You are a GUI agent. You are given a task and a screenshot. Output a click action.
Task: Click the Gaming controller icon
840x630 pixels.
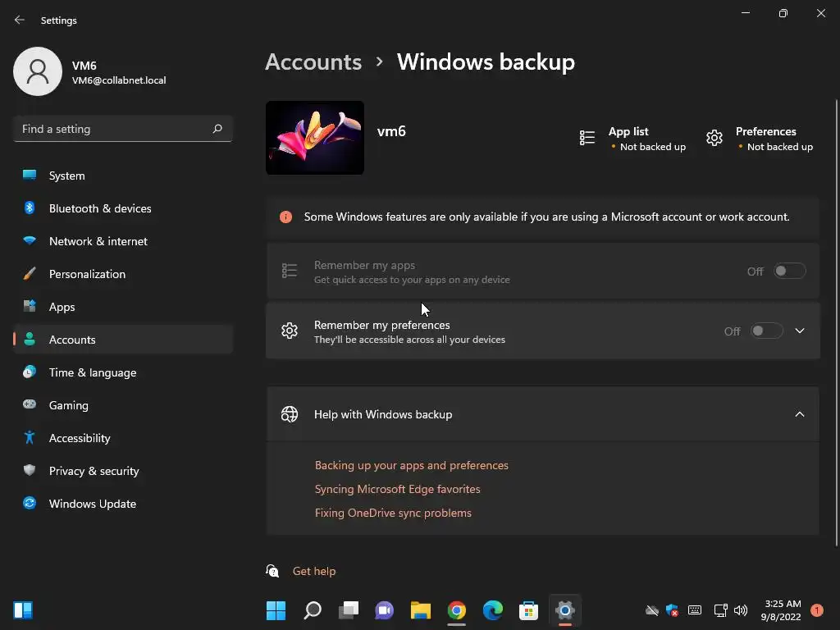tap(30, 404)
